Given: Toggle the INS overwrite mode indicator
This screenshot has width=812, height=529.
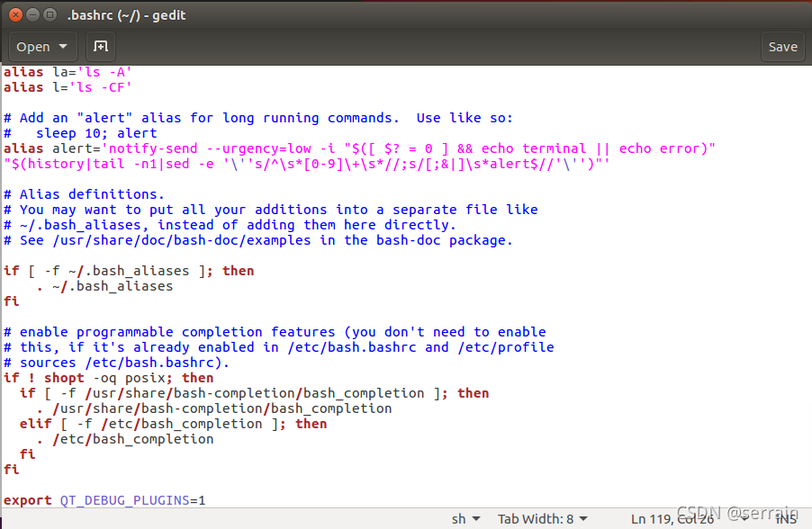Looking at the screenshot, I should (786, 518).
